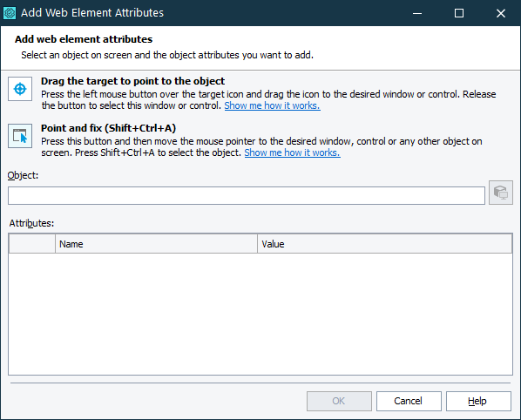Click the blank first column header in Attributes
521x420 pixels.
pos(32,244)
